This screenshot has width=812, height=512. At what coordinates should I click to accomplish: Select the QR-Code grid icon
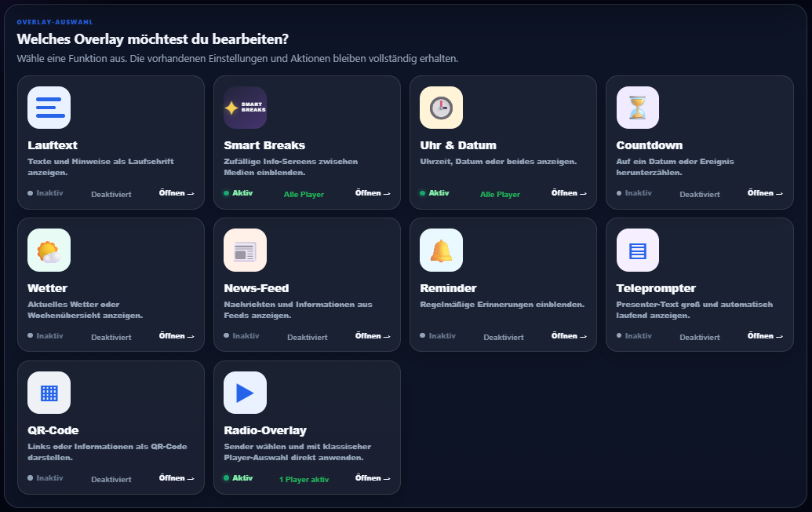[x=49, y=393]
